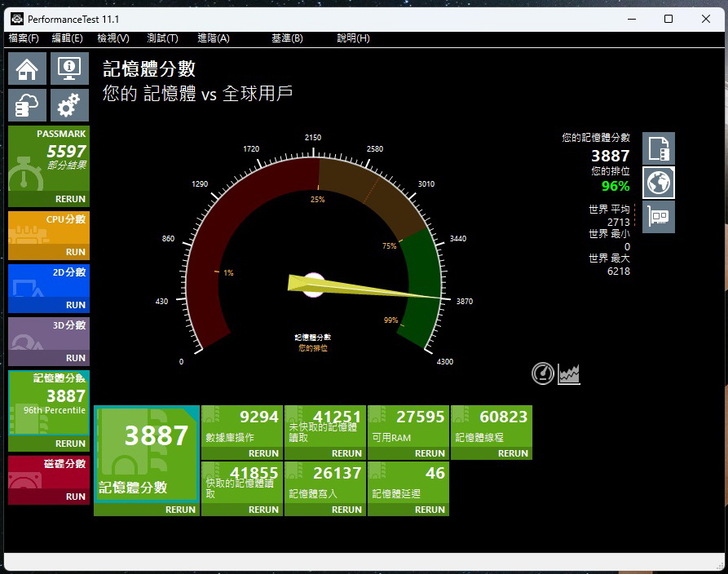The image size is (728, 574).
Task: Open the 測試(T) menu
Action: click(162, 38)
